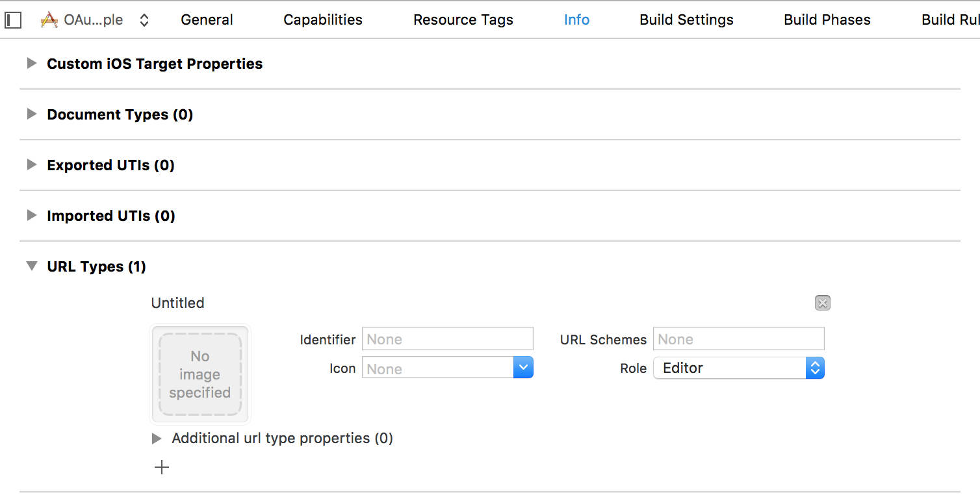Screen dimensions: 980x499
Task: Select the Info tab
Action: point(576,20)
